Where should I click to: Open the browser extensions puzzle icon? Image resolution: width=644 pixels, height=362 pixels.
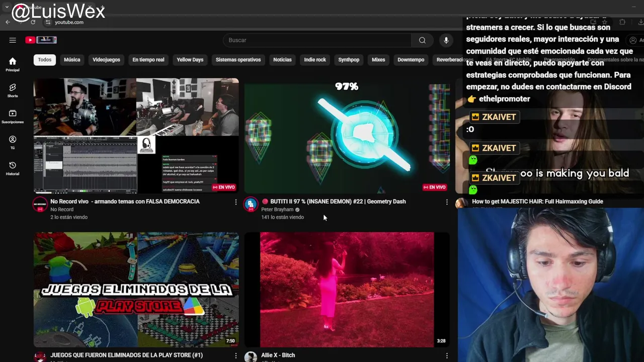tap(622, 22)
